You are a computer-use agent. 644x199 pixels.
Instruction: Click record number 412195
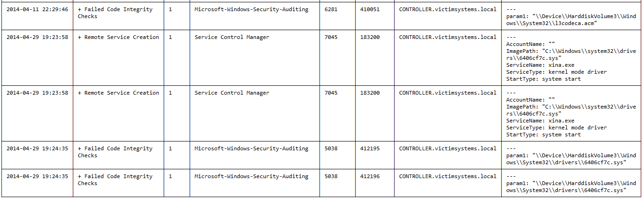370,149
